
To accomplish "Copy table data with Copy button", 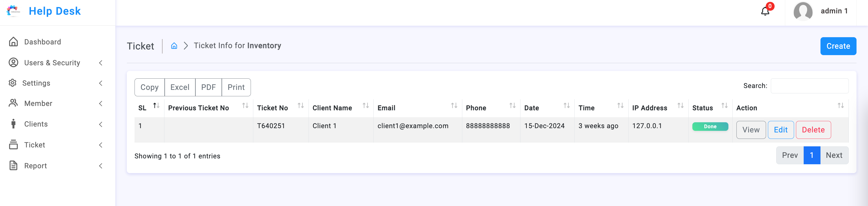I will click(x=150, y=87).
